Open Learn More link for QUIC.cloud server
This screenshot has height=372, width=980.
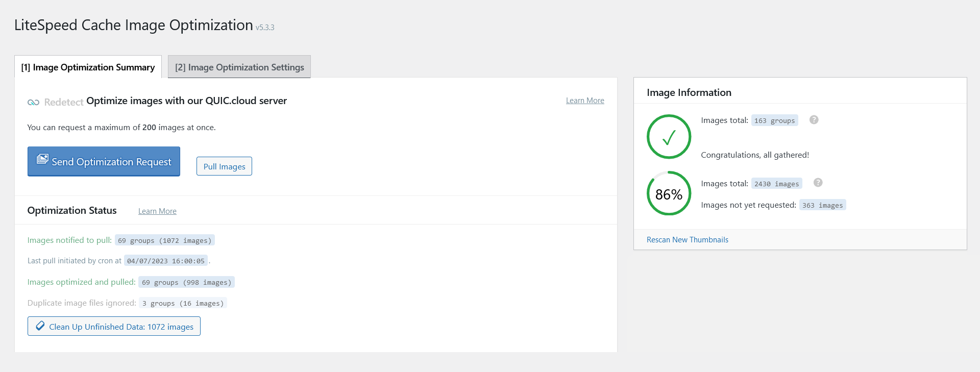585,101
